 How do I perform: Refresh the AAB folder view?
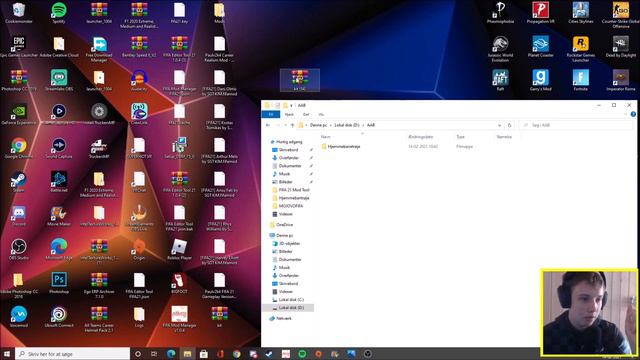[x=509, y=125]
